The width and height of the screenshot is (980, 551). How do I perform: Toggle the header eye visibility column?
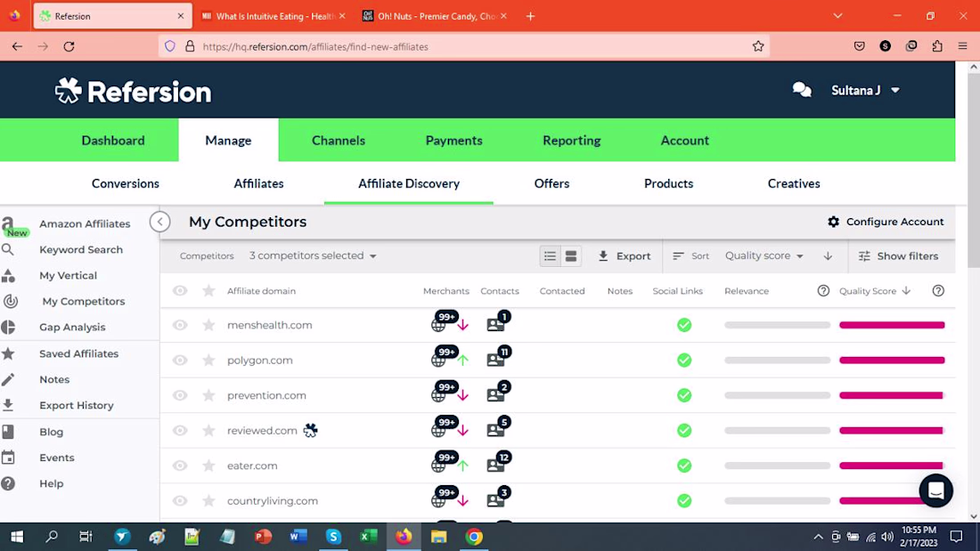coord(180,291)
